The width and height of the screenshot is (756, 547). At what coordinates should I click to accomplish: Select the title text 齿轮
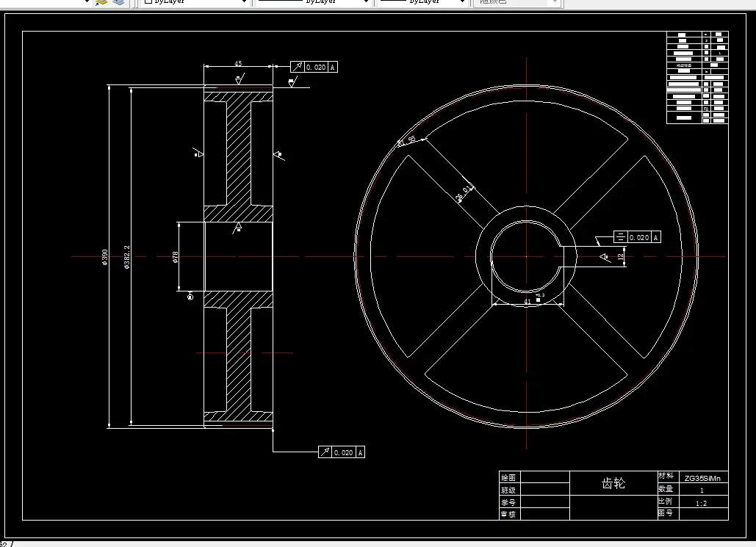click(x=613, y=483)
